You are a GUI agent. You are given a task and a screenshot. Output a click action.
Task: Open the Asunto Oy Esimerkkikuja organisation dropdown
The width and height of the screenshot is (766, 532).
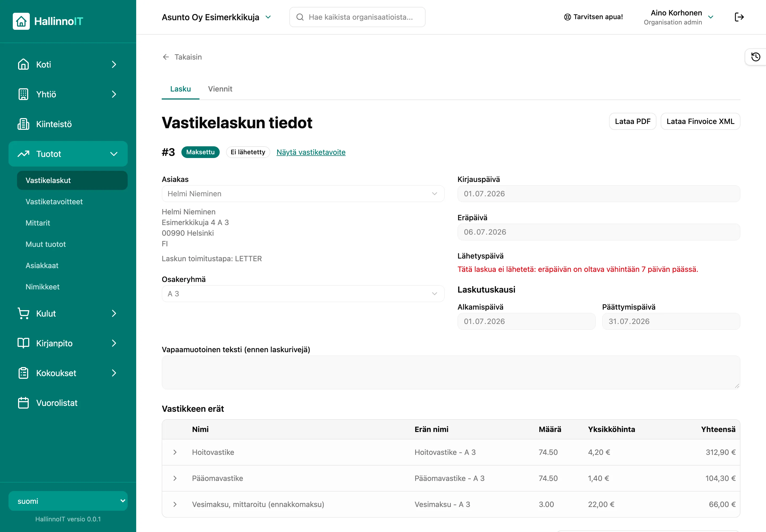point(216,17)
